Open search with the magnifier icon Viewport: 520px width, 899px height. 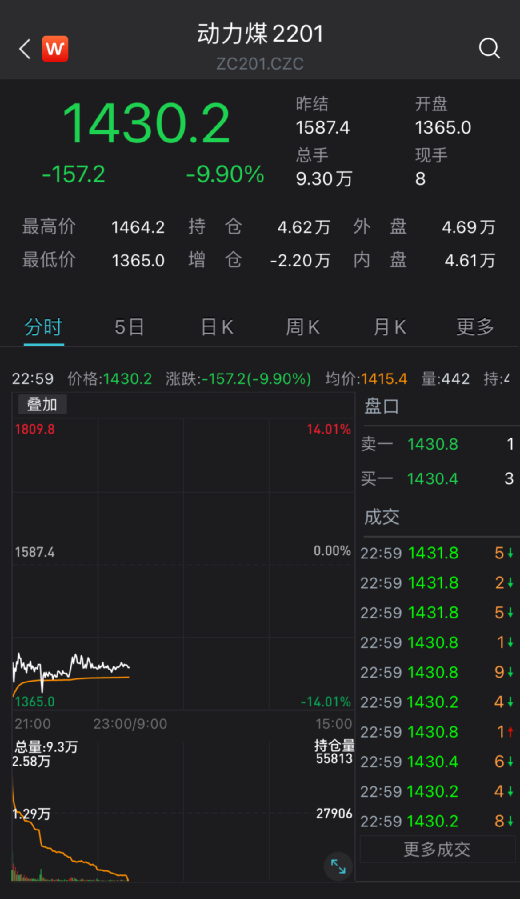(489, 49)
